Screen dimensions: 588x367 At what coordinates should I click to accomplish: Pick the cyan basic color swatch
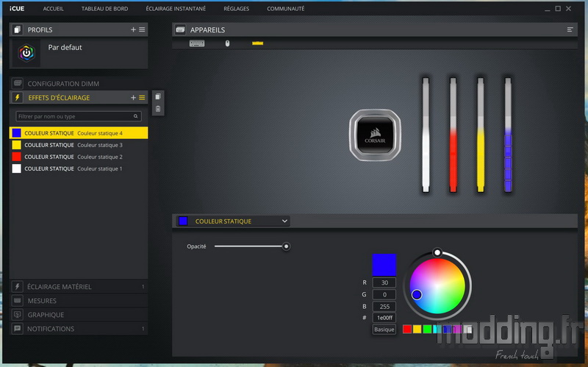click(437, 329)
